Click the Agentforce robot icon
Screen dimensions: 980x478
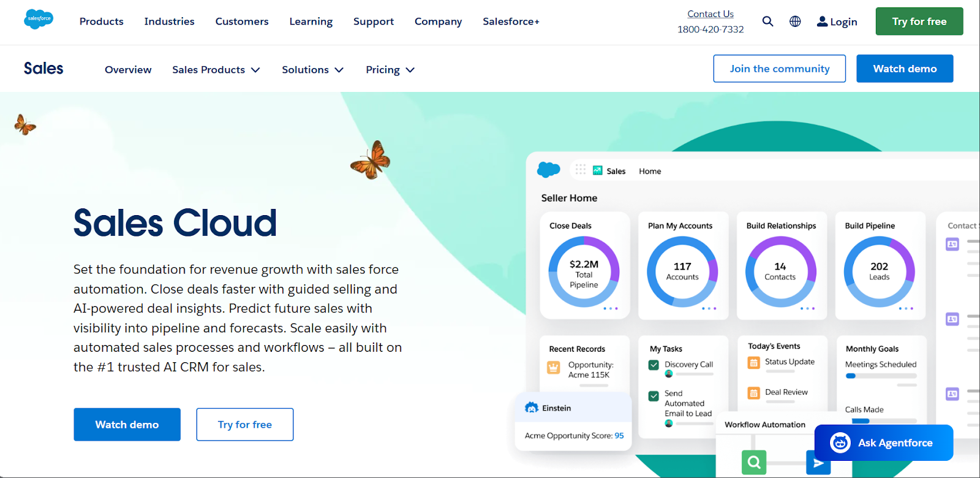[x=840, y=442]
